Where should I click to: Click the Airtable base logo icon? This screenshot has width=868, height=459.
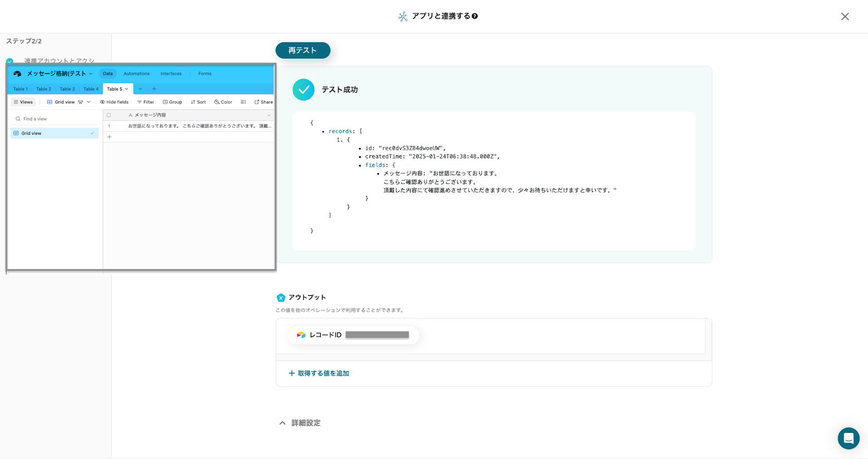[x=17, y=74]
